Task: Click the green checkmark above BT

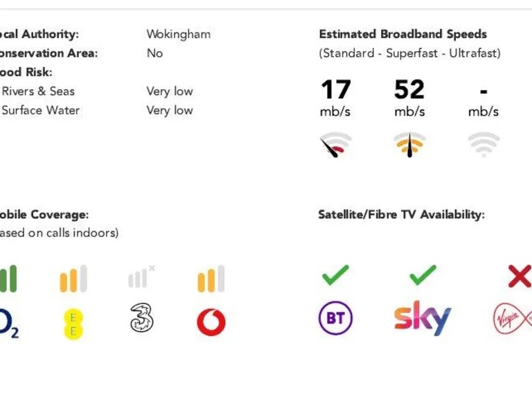Action: point(335,276)
